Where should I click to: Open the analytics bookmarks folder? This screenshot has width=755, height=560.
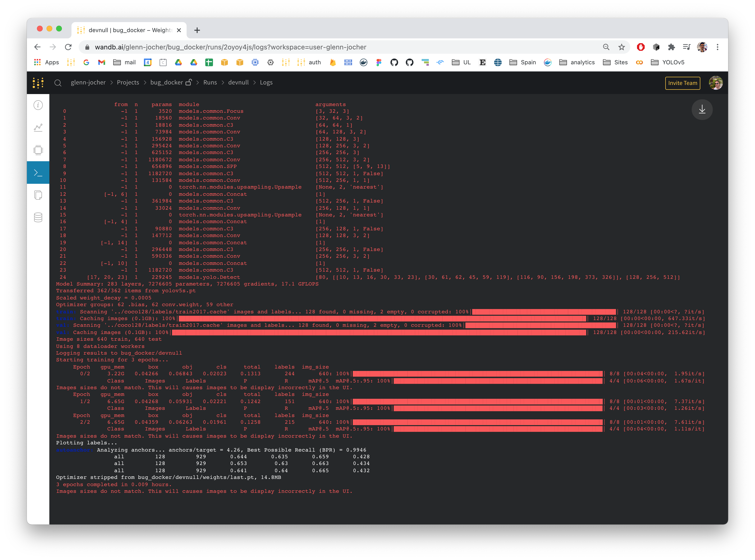pos(577,62)
